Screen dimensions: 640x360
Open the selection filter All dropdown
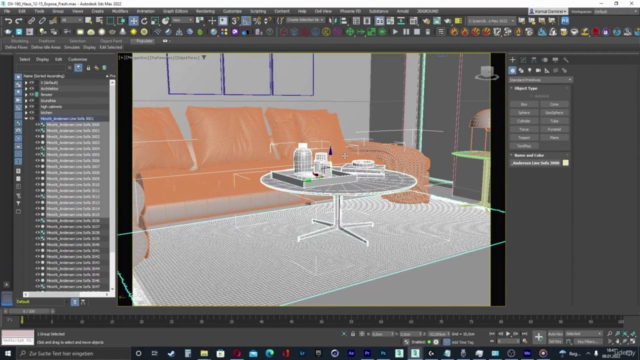pyautogui.click(x=71, y=20)
